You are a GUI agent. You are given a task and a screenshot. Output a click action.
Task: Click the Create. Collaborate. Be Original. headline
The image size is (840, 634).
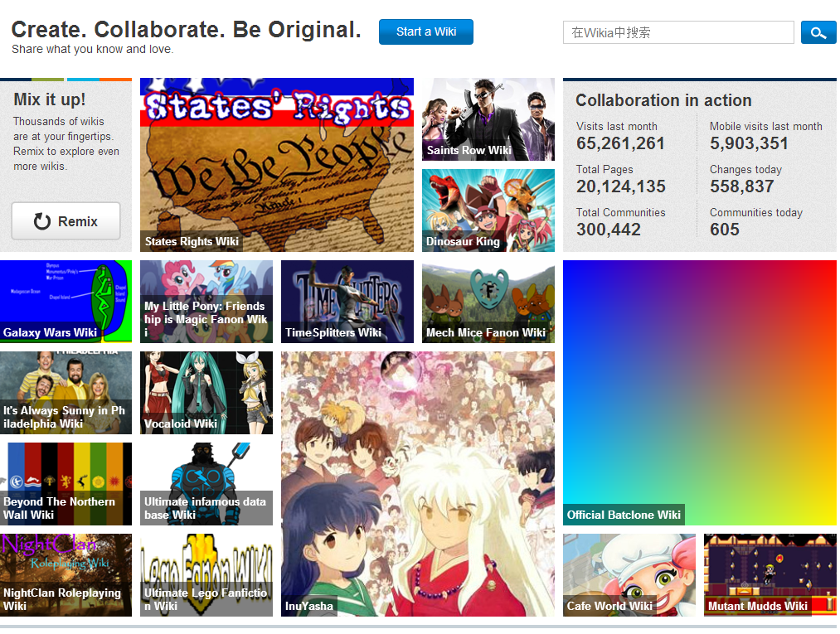pos(186,30)
